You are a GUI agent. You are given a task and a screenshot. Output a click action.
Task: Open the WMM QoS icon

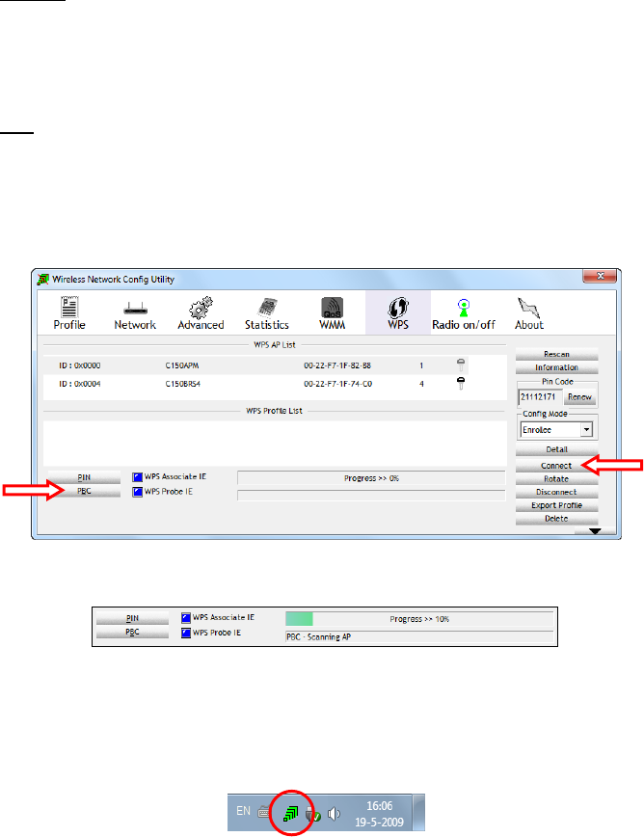pos(332,313)
